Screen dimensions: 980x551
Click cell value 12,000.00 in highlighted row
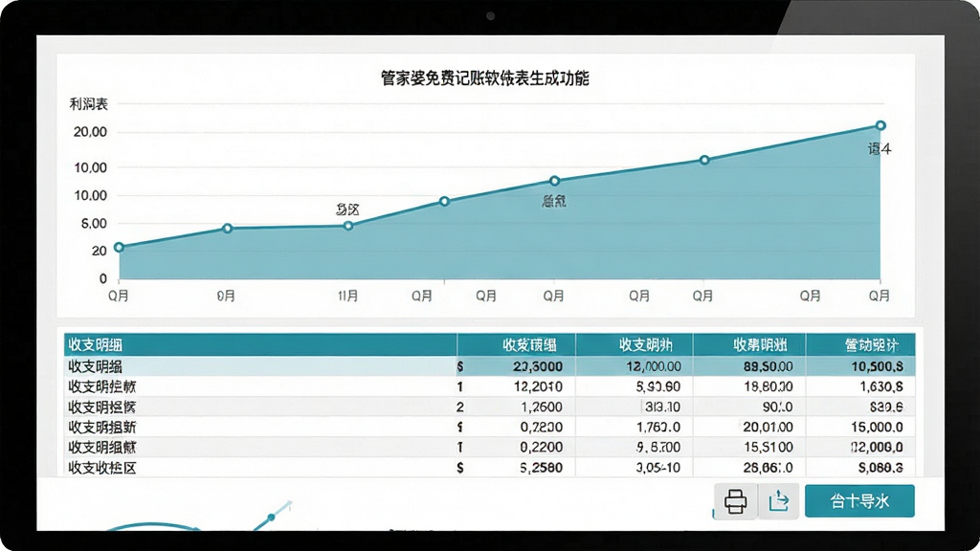click(x=654, y=366)
